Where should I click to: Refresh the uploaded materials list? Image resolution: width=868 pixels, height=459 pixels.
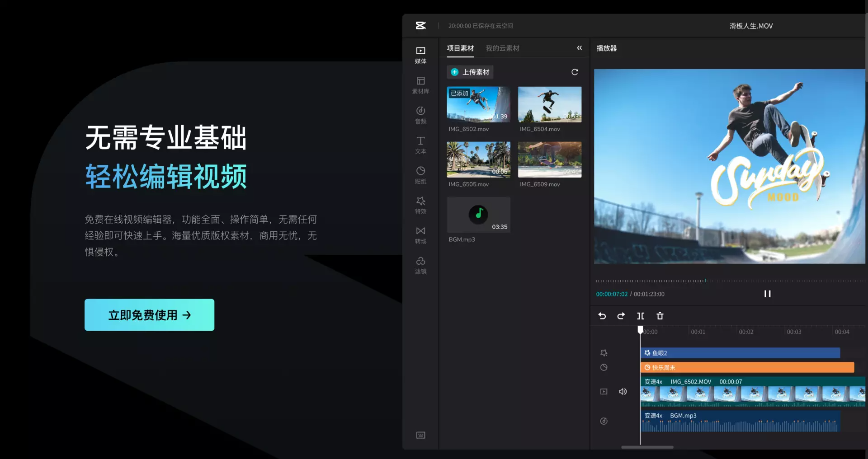575,72
